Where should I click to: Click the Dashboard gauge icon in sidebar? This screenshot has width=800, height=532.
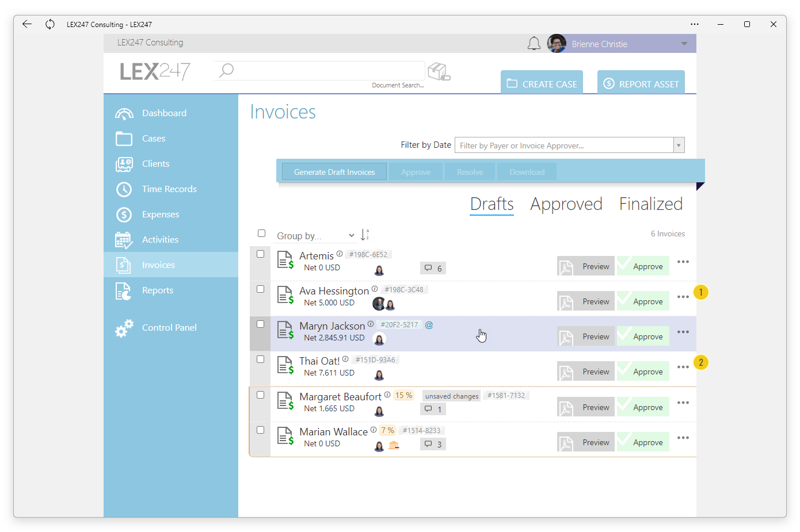[x=124, y=113]
